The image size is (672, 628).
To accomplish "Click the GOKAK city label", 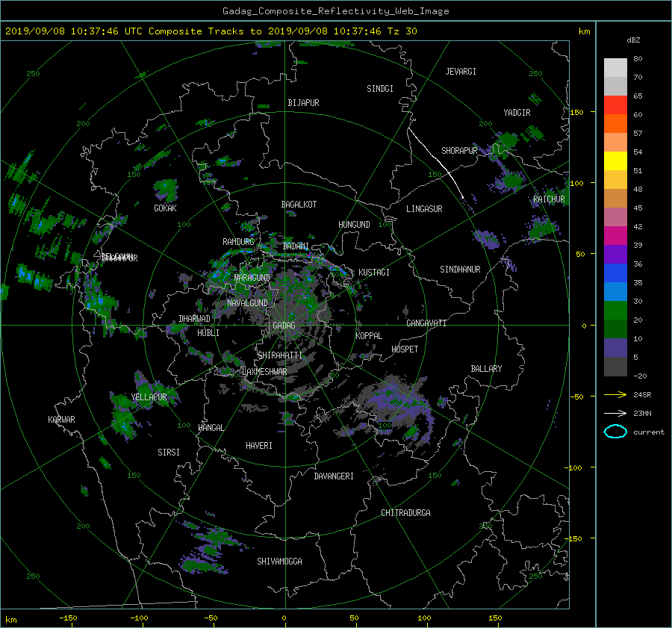I will pyautogui.click(x=165, y=208).
